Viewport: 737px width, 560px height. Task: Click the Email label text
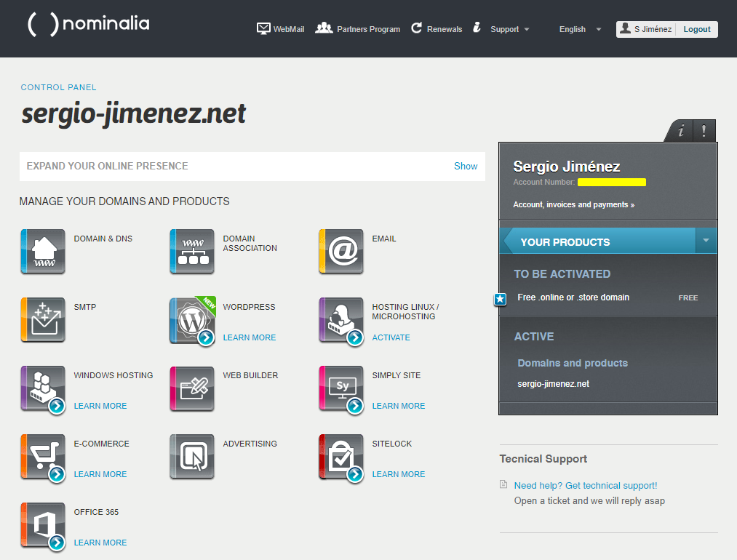tap(384, 239)
